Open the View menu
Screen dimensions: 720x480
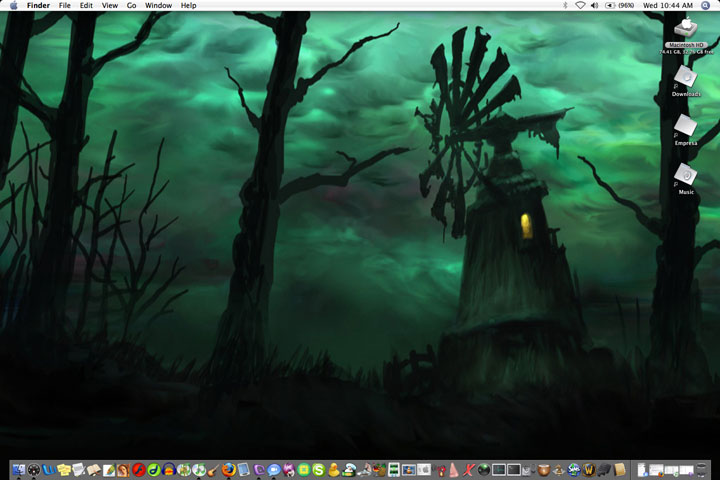coord(110,6)
